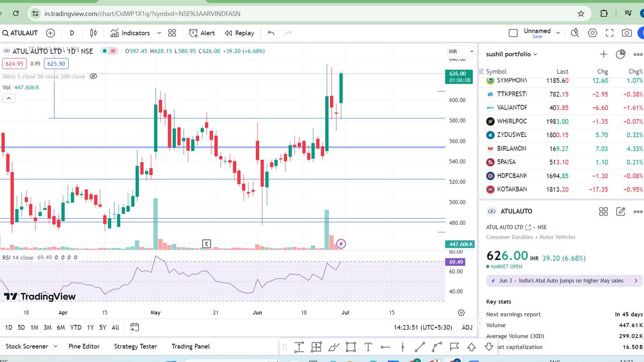Image resolution: width=644 pixels, height=362 pixels.
Task: Expand the manage layouts dropdown arrow
Action: 559,33
